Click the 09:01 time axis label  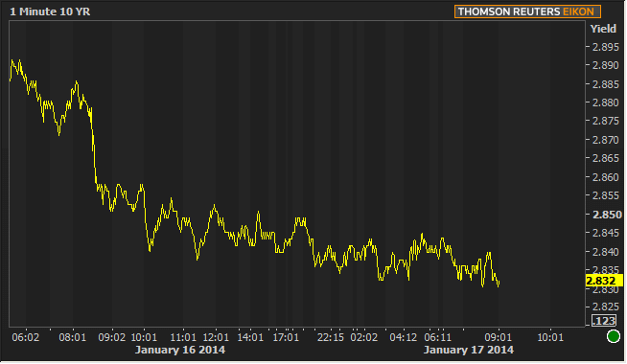click(x=498, y=337)
